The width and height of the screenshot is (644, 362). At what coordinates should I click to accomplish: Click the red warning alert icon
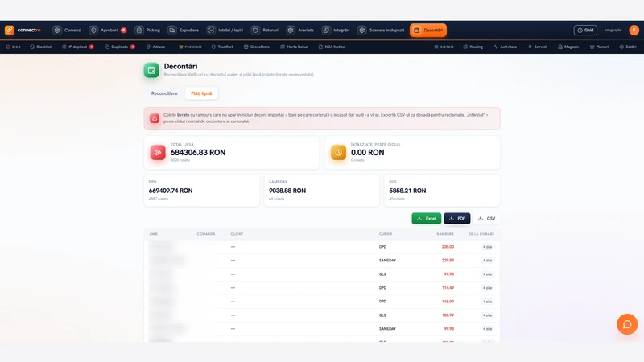pyautogui.click(x=155, y=118)
